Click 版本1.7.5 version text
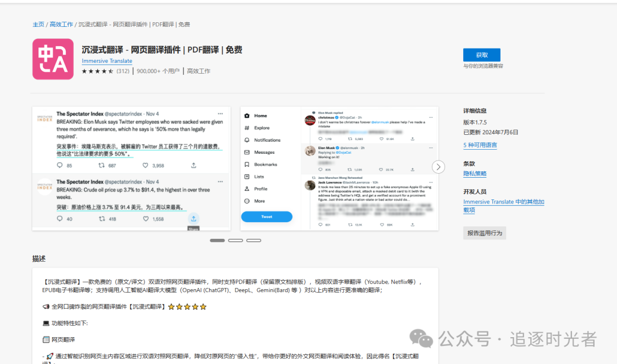Image resolution: width=617 pixels, height=364 pixels. click(x=475, y=122)
